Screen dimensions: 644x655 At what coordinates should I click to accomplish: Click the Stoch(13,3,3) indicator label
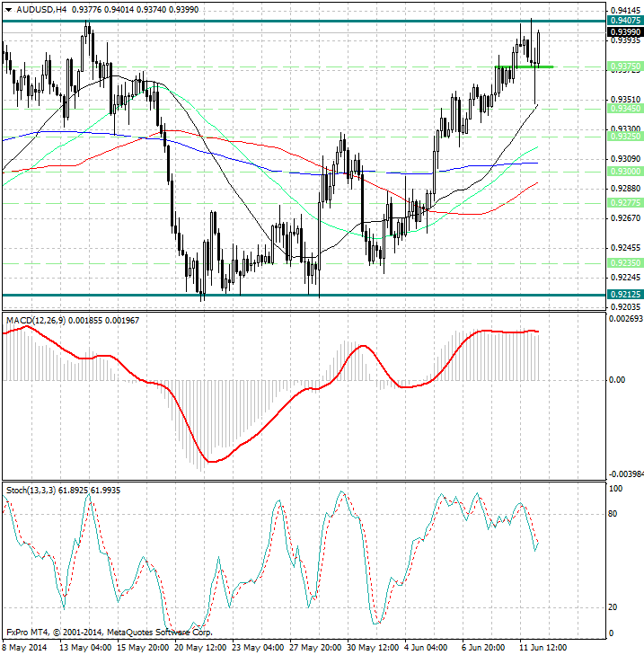click(31, 490)
